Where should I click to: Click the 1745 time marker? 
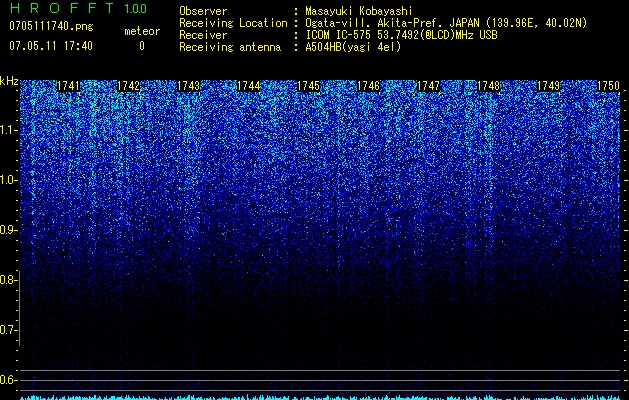(x=308, y=86)
